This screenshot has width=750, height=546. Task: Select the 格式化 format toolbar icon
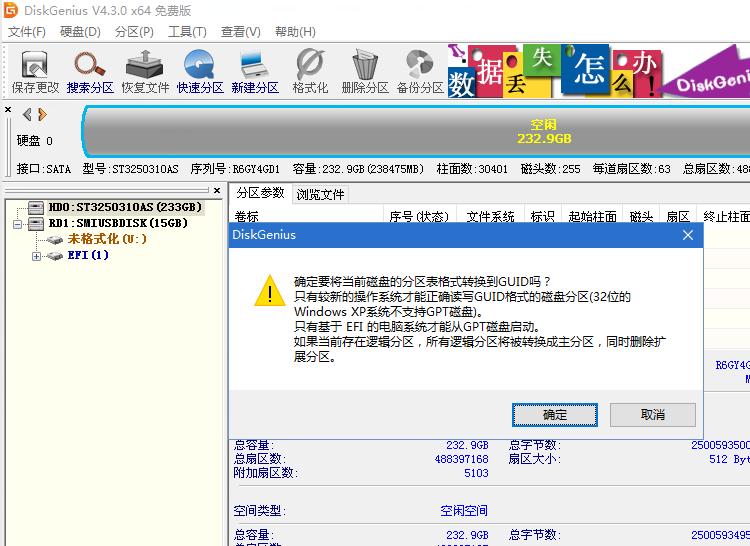(x=310, y=72)
